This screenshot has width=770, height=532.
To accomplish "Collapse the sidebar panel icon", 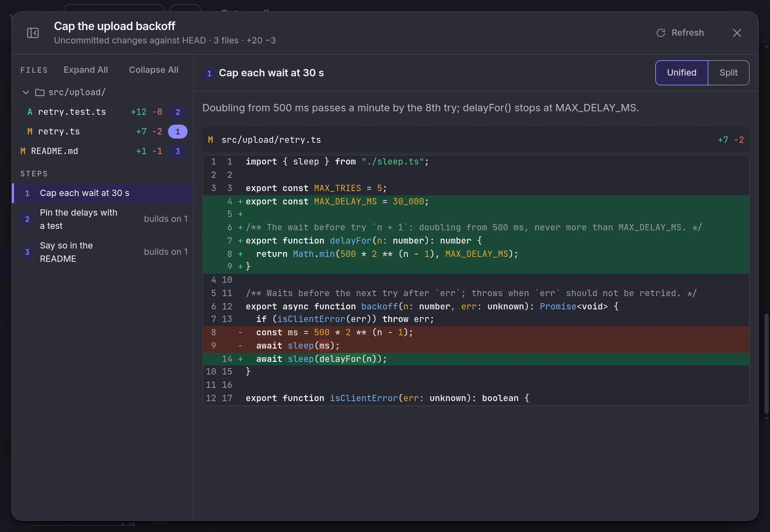I will point(33,33).
